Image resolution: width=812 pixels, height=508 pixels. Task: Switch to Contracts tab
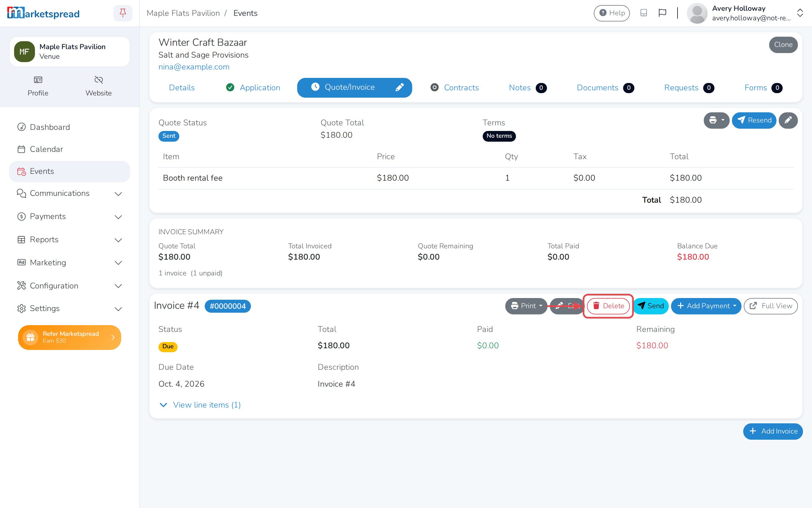[x=455, y=88]
